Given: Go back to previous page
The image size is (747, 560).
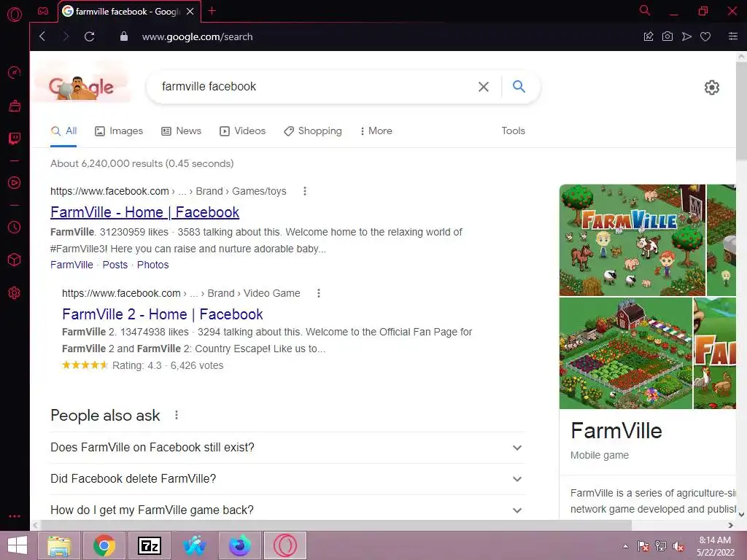Looking at the screenshot, I should 42,36.
